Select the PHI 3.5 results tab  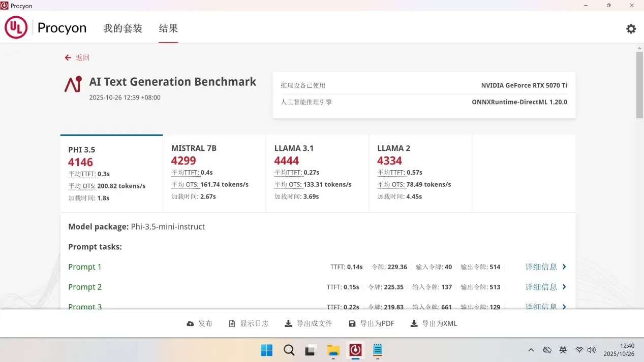coord(111,173)
